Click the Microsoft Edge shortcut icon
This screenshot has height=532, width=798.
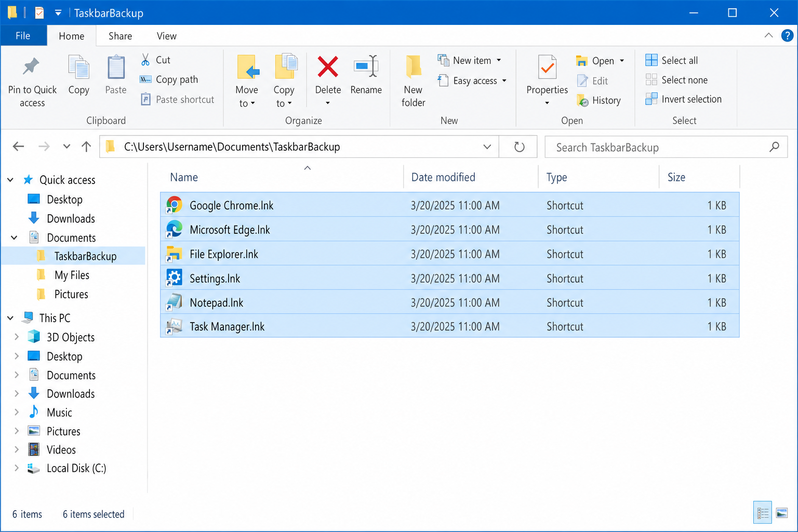174,229
